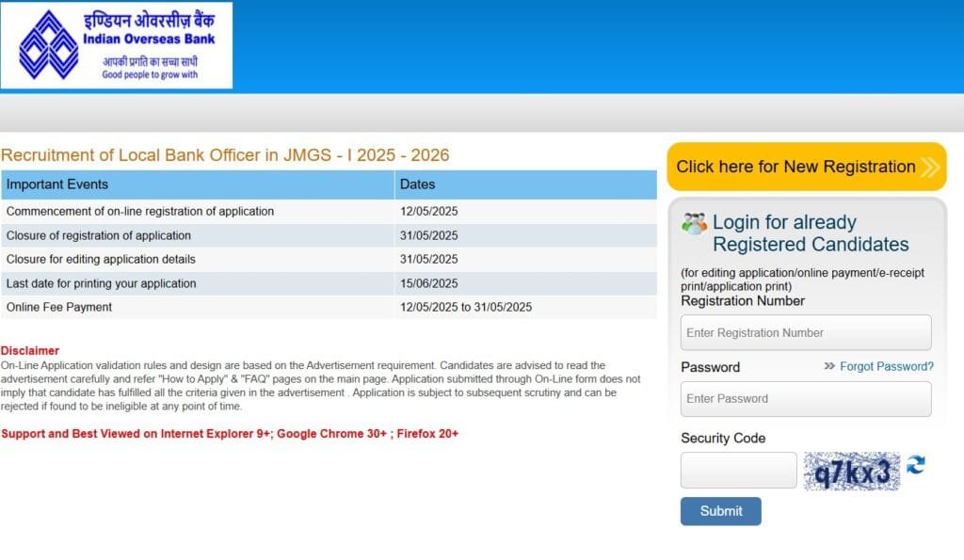Select the Online Fee Payment row
The width and height of the screenshot is (964, 560).
[59, 307]
